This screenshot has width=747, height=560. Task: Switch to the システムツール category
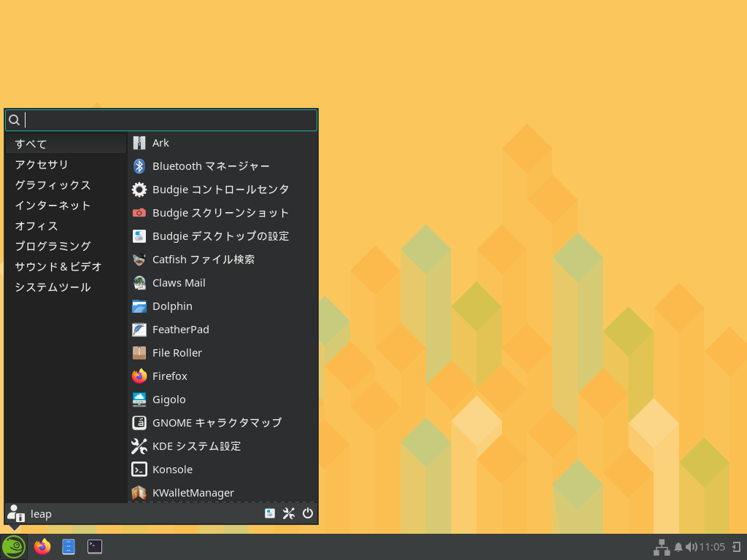pos(53,287)
